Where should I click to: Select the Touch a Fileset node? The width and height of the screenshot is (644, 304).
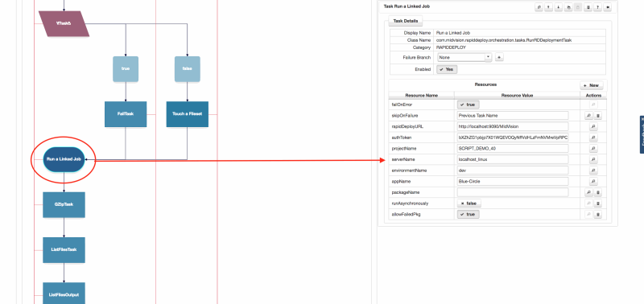click(188, 114)
